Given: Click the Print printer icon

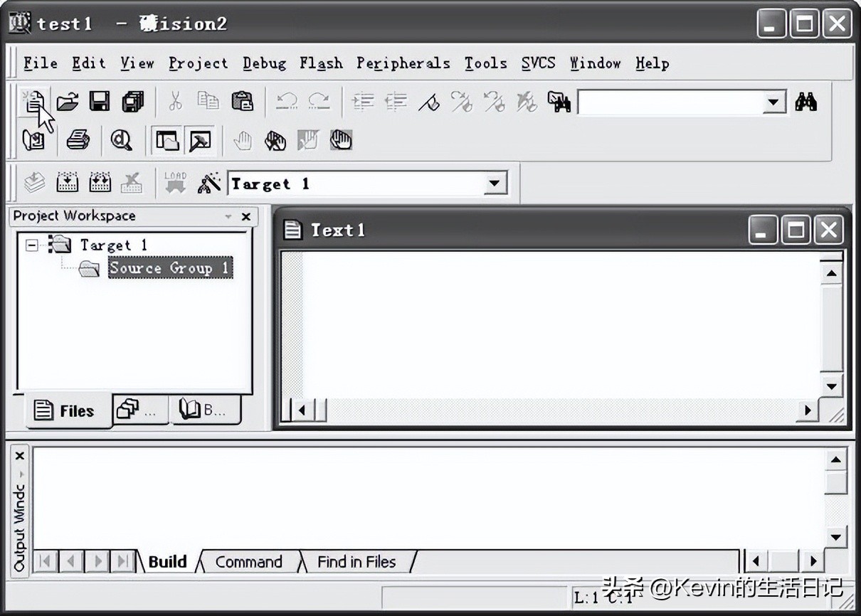Looking at the screenshot, I should coord(78,141).
